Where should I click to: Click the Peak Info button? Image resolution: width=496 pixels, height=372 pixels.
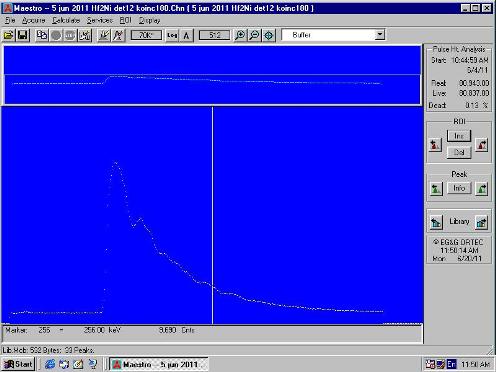(459, 188)
